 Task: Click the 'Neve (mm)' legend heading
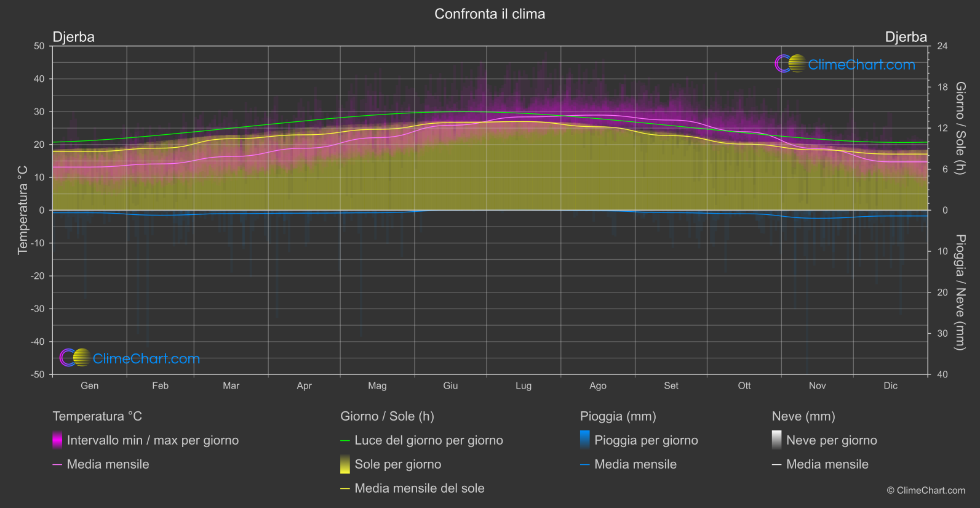point(803,416)
